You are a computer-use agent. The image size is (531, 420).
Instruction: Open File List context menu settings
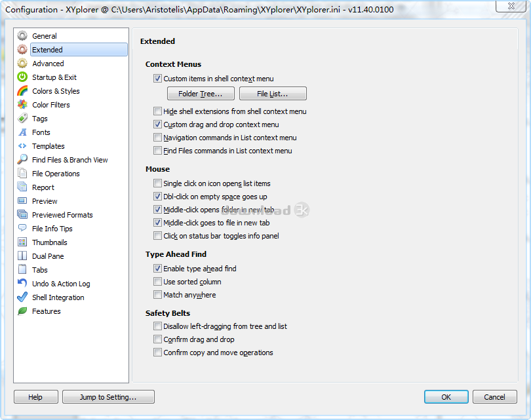point(273,94)
